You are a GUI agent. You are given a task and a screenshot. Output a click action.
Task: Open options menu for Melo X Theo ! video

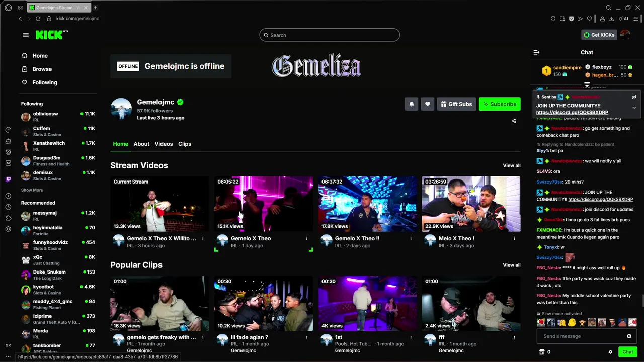click(514, 238)
